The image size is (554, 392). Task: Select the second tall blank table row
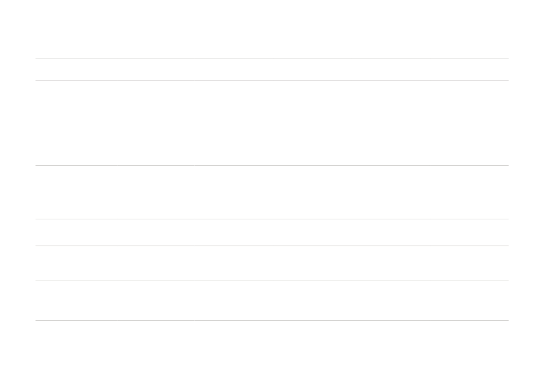click(272, 144)
